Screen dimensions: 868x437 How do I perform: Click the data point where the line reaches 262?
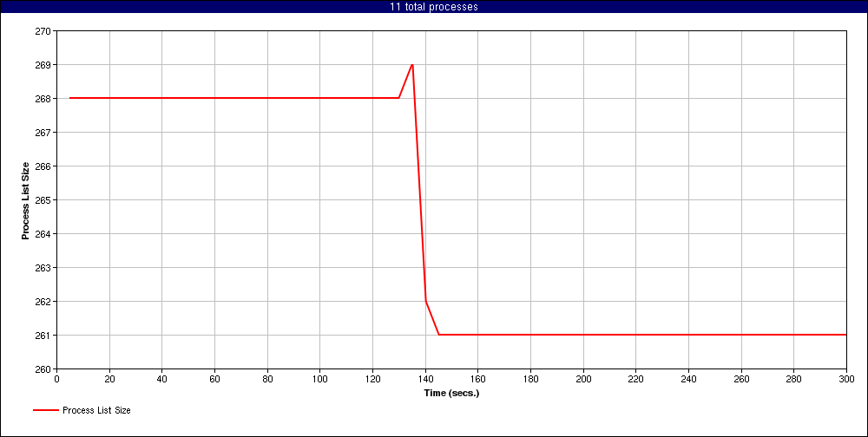pyautogui.click(x=425, y=301)
